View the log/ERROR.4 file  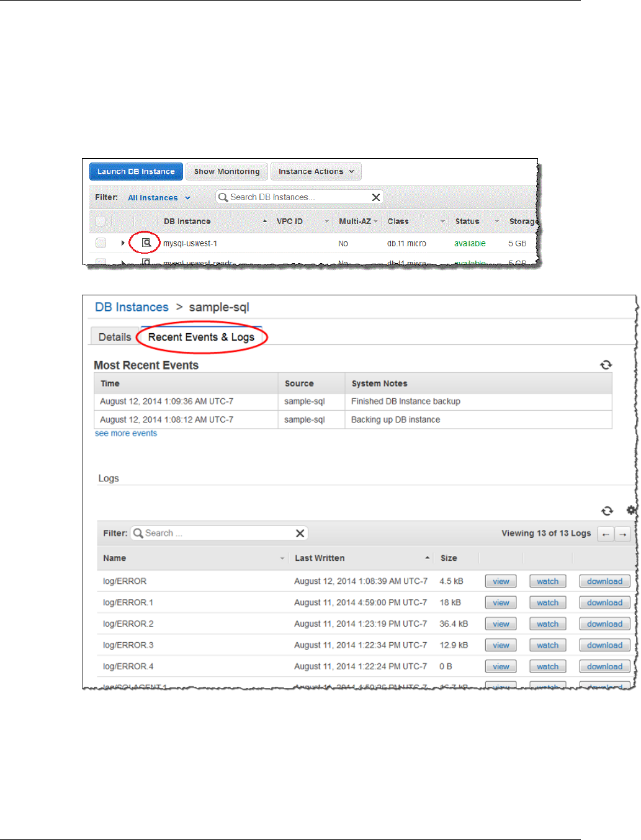[x=501, y=666]
